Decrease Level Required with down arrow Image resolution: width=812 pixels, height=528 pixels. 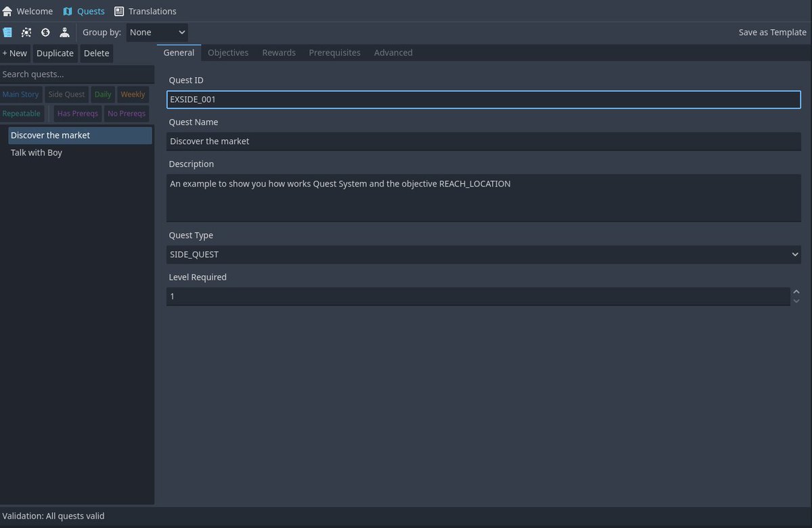point(796,301)
